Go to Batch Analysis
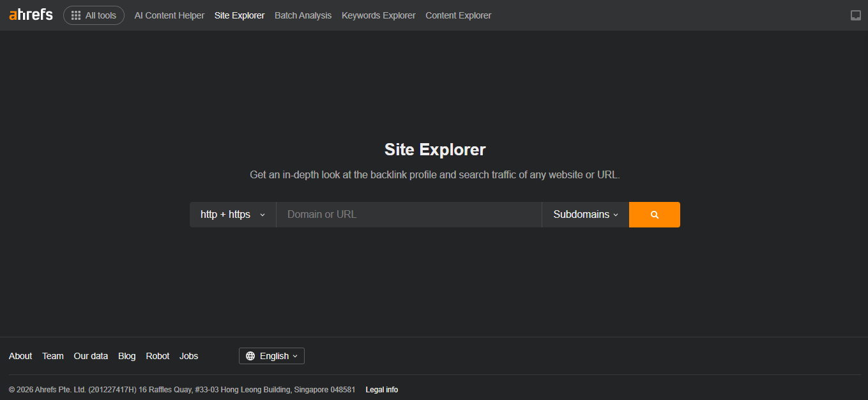Screen dimensions: 868x400 [x=303, y=15]
